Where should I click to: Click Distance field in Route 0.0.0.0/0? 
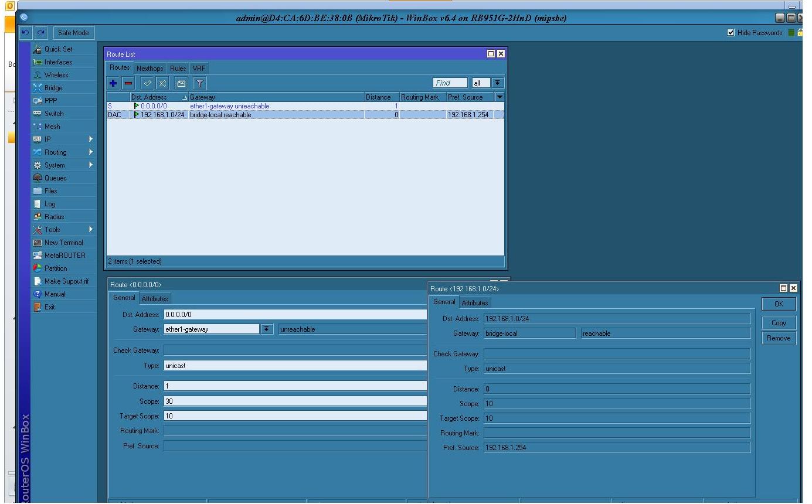click(x=295, y=386)
